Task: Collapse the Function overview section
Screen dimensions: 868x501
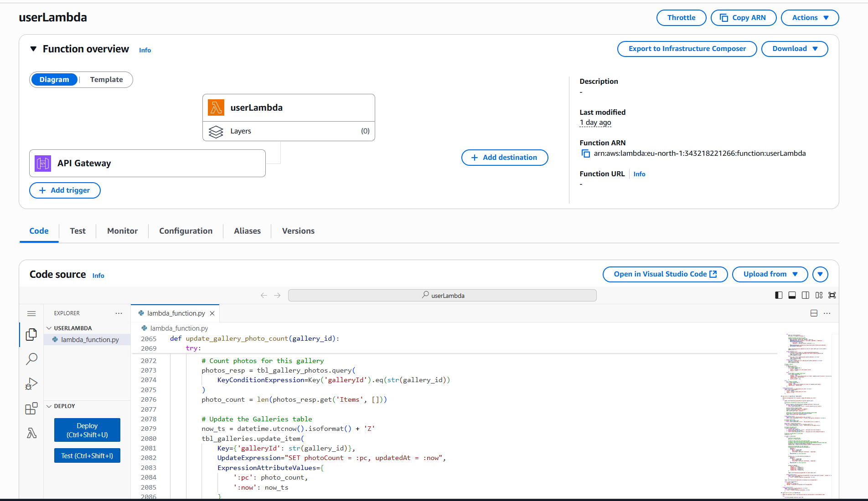Action: click(x=33, y=49)
